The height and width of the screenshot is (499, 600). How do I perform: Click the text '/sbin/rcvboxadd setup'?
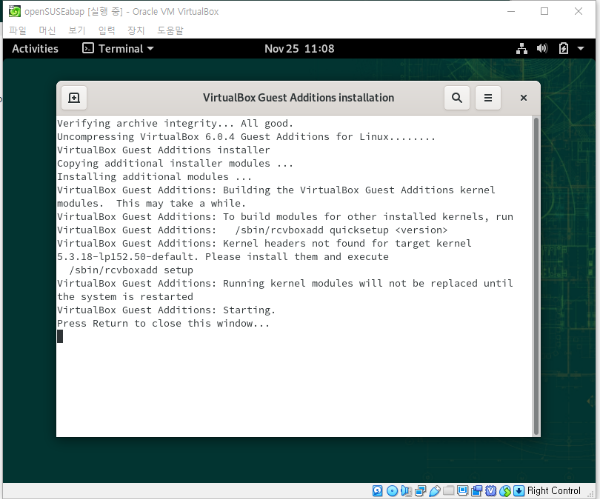(131, 270)
